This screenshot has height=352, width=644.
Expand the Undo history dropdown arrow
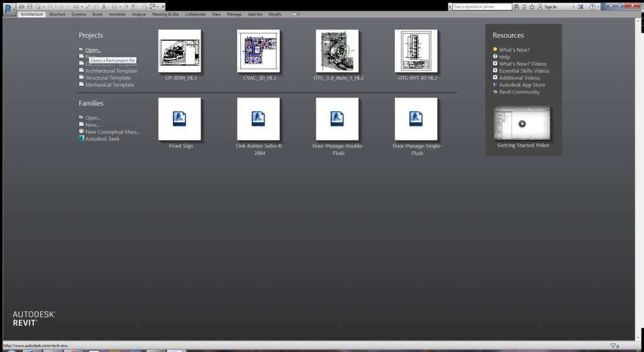[x=55, y=6]
